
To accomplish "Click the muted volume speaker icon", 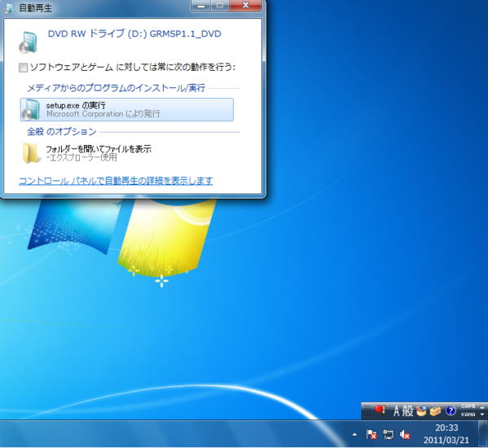I will [405, 434].
